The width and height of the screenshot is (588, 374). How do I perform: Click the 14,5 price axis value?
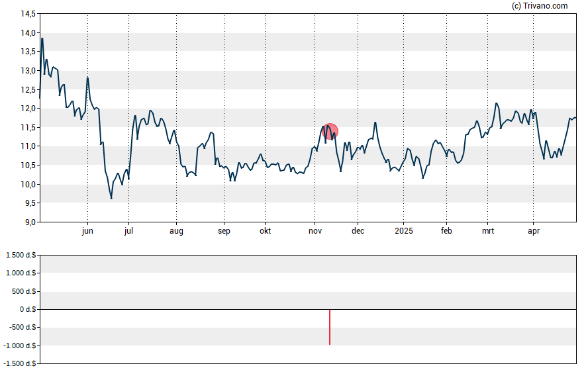28,14
